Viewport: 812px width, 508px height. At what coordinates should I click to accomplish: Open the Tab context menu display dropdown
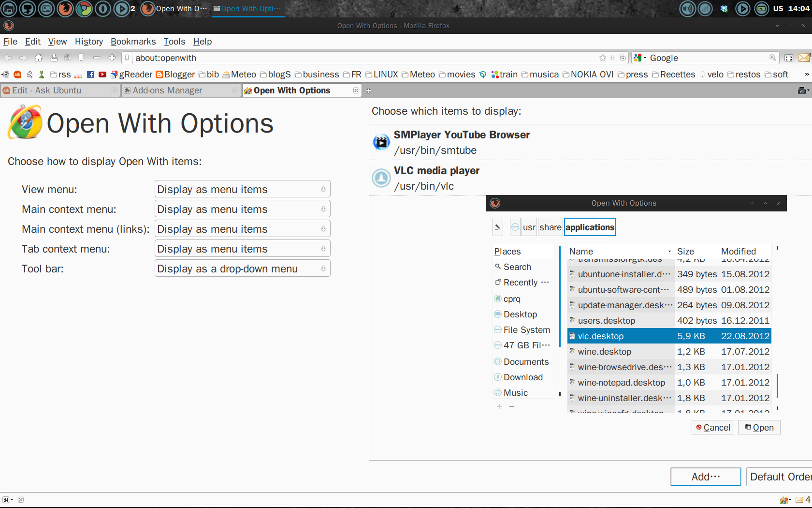243,249
